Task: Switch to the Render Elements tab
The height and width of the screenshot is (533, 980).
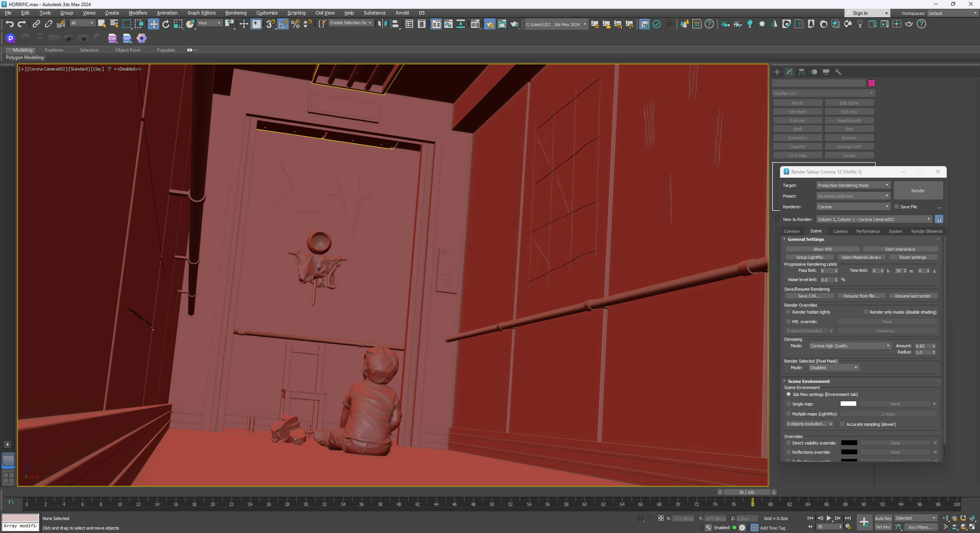Action: [x=927, y=231]
